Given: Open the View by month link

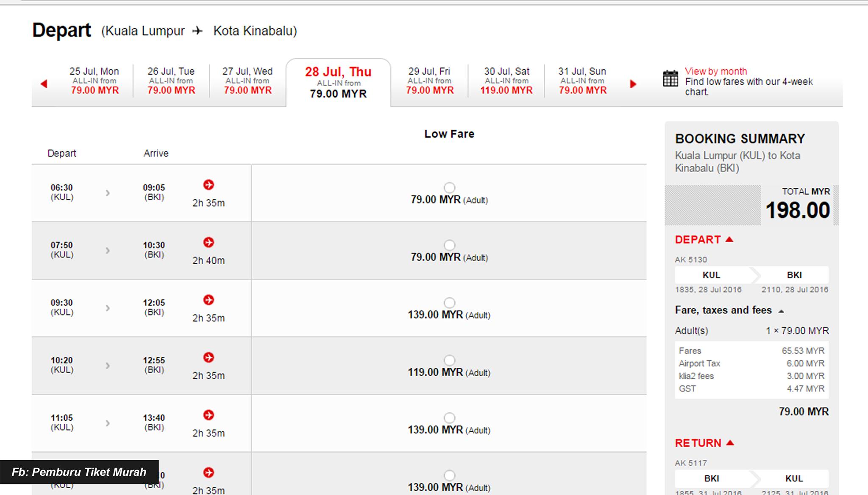Looking at the screenshot, I should point(716,71).
